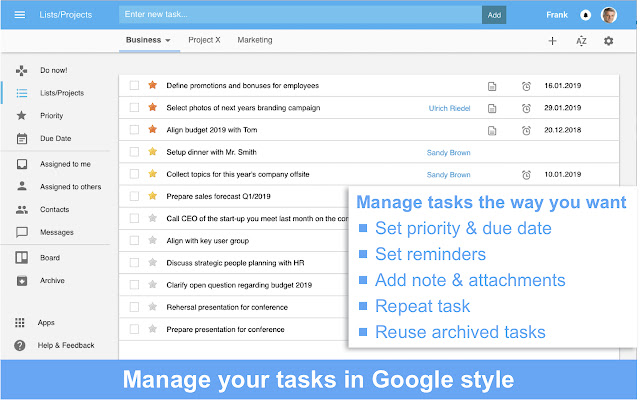Toggle priority star on Prepare sales forecast task
The image size is (640, 400).
[x=153, y=196]
